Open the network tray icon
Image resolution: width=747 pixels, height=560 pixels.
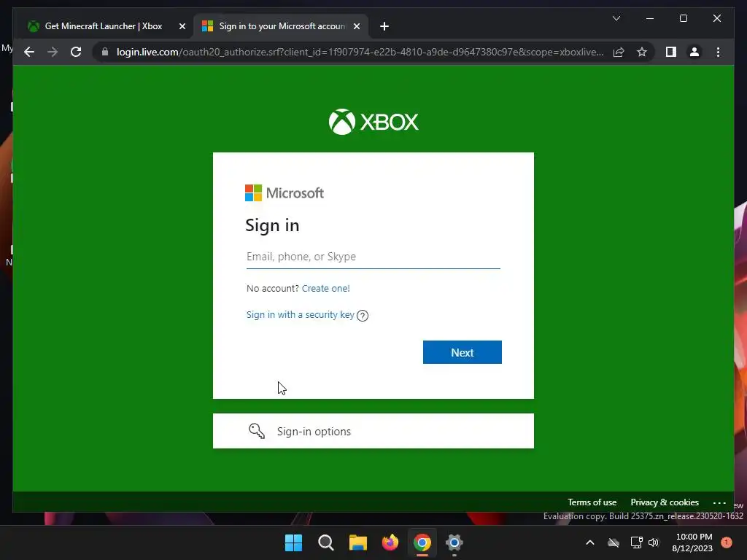coord(636,542)
